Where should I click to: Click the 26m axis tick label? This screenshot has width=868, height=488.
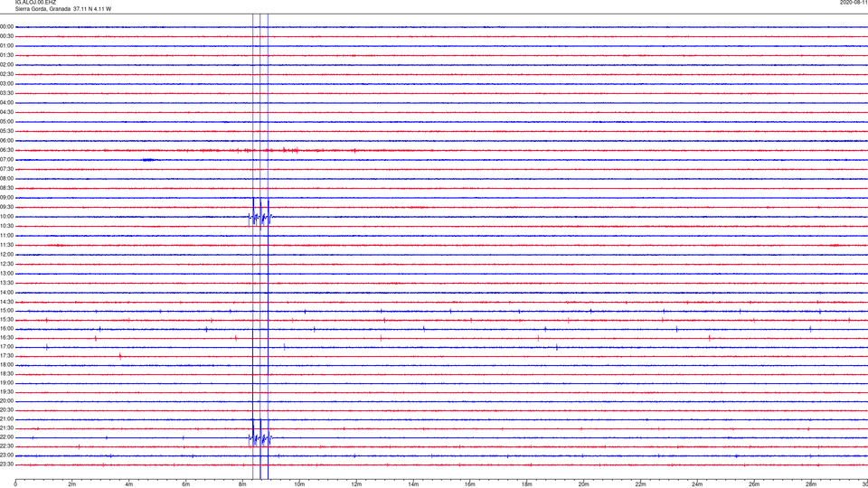click(x=754, y=484)
